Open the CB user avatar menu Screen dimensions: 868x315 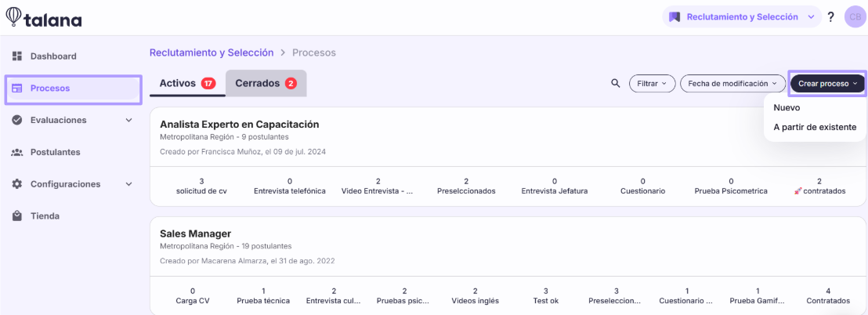click(x=854, y=16)
